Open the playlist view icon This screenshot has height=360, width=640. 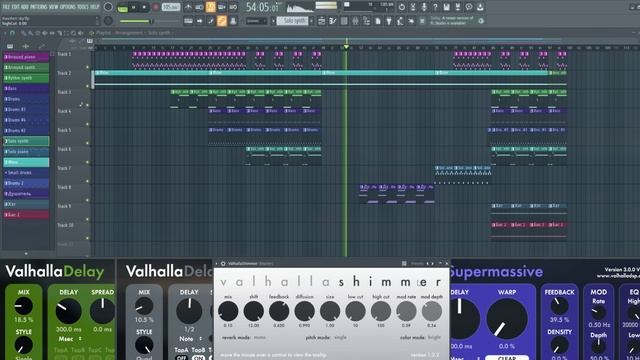coord(322,21)
